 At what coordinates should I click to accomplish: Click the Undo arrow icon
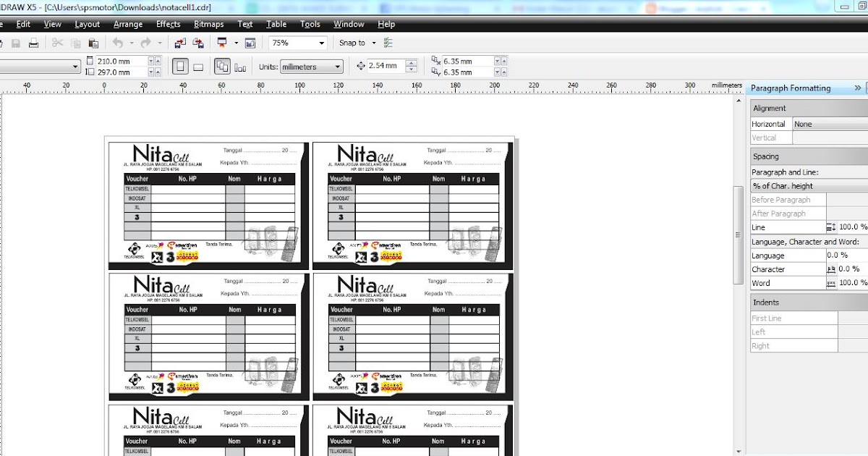117,43
